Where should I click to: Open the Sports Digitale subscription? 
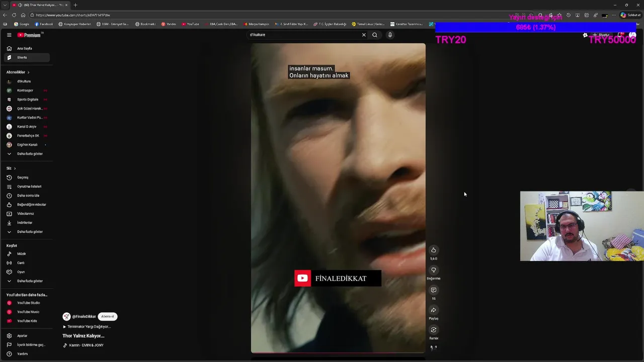pos(27,99)
